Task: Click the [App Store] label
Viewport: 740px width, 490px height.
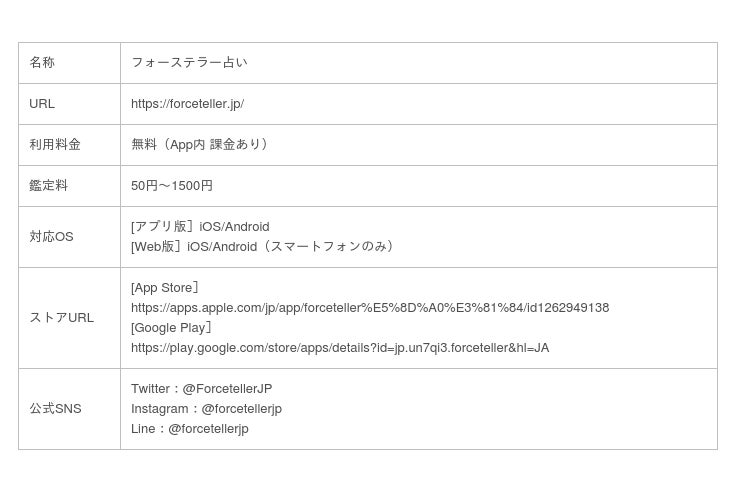Action: click(166, 288)
